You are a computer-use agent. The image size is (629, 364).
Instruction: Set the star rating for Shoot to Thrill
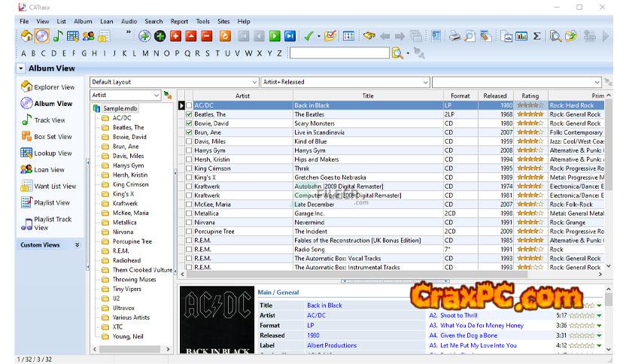click(582, 316)
